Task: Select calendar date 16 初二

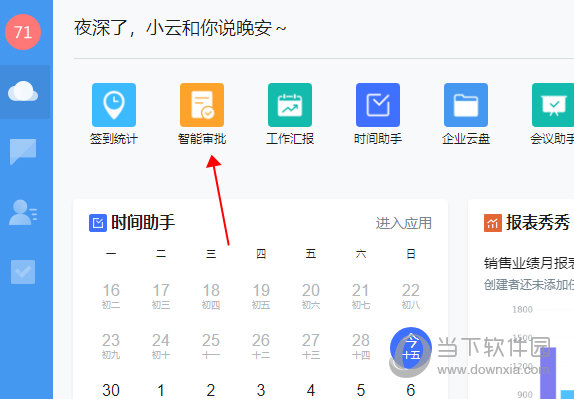Action: tap(111, 296)
